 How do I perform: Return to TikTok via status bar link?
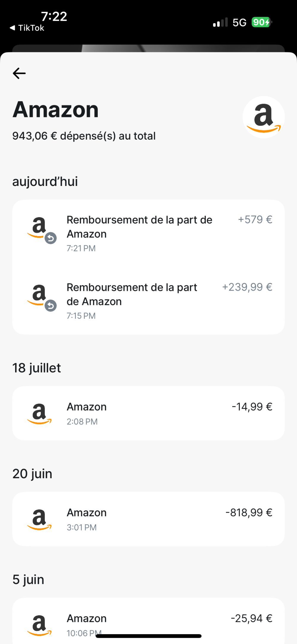pos(27,28)
